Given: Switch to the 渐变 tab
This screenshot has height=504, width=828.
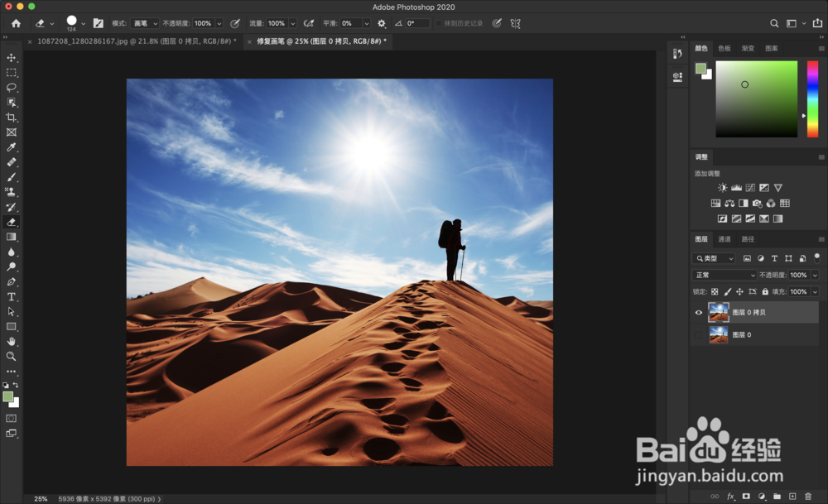Looking at the screenshot, I should coord(748,48).
